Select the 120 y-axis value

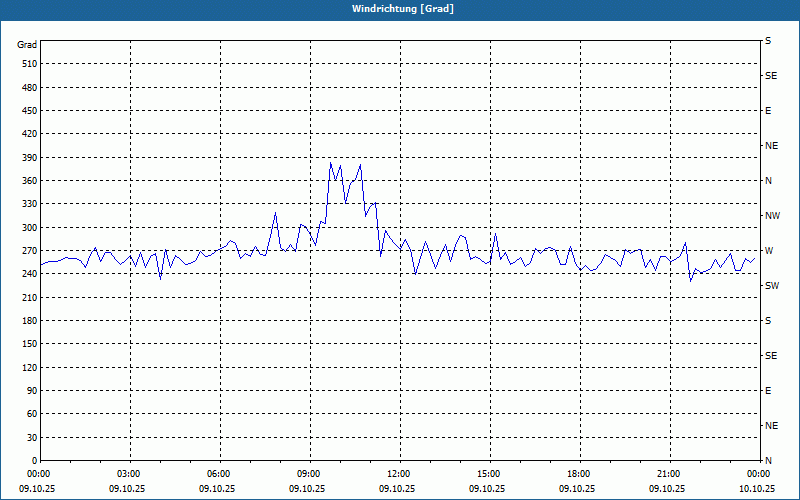(29, 367)
